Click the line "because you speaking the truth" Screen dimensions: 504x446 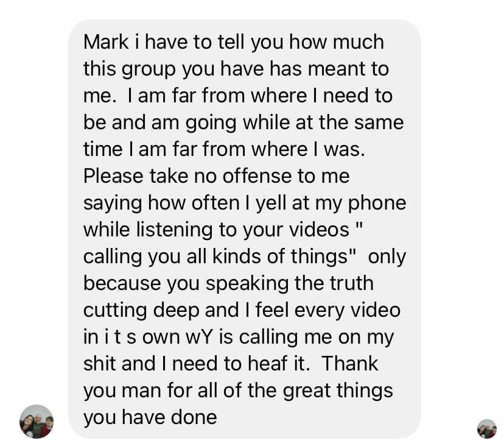click(x=228, y=284)
